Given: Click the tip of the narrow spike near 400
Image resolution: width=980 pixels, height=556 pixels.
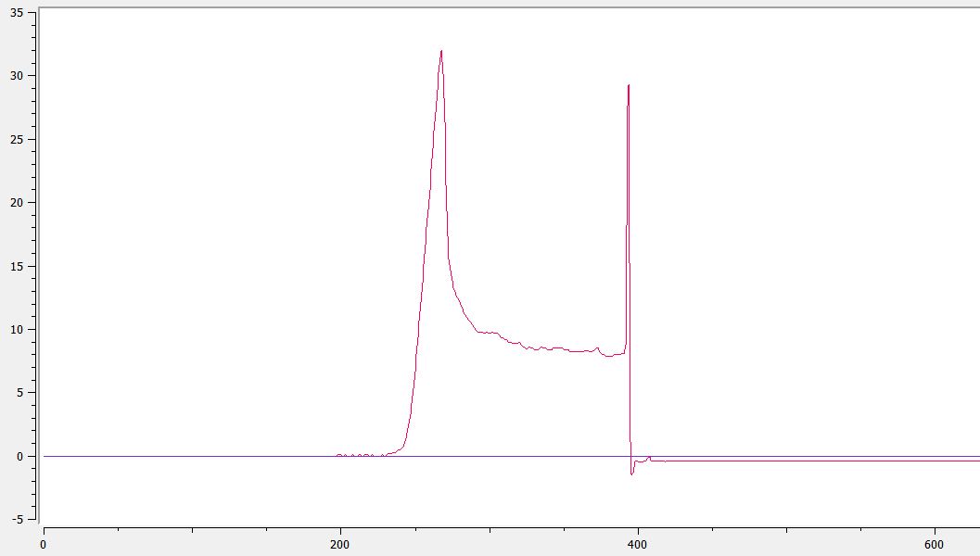Looking at the screenshot, I should click(x=629, y=85).
